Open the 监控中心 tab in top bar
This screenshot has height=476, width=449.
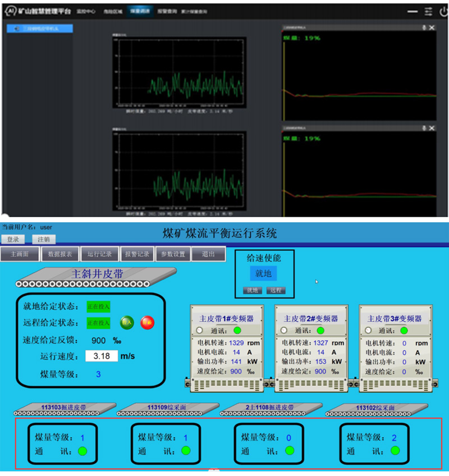tap(86, 11)
